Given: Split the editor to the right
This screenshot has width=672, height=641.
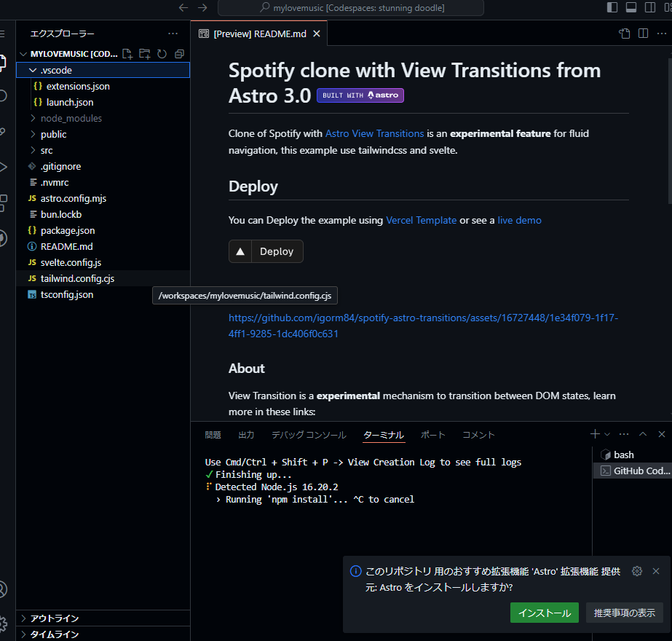Looking at the screenshot, I should tap(643, 34).
